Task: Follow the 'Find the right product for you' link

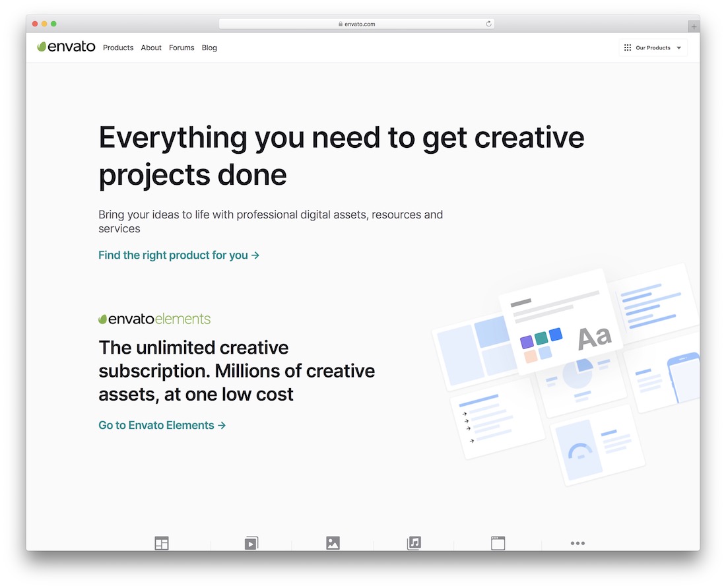Action: point(179,255)
